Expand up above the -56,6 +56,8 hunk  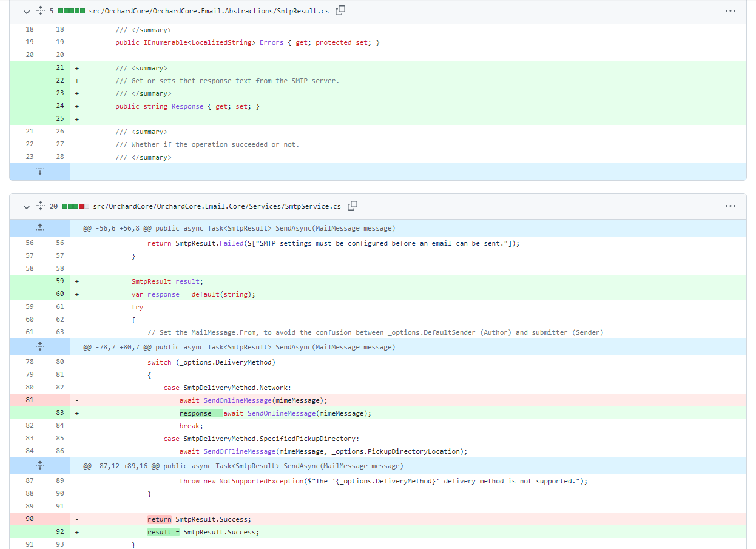[40, 228]
